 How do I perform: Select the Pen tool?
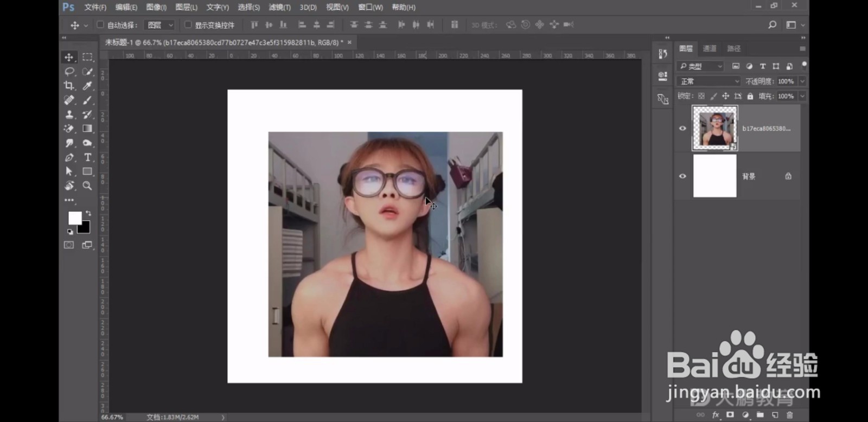pyautogui.click(x=69, y=157)
